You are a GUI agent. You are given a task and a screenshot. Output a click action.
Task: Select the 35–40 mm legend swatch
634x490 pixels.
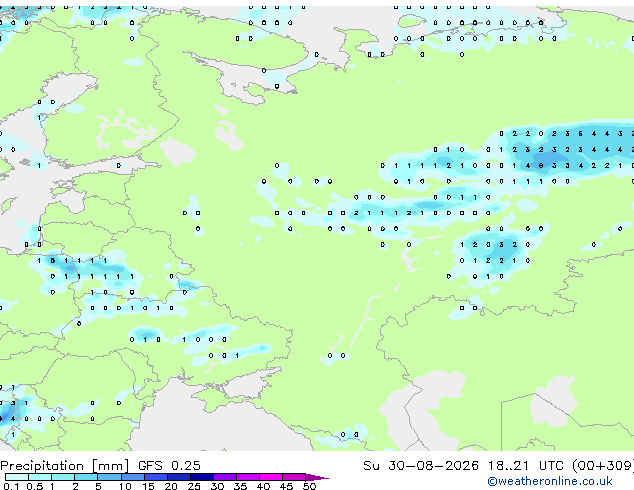point(247,477)
